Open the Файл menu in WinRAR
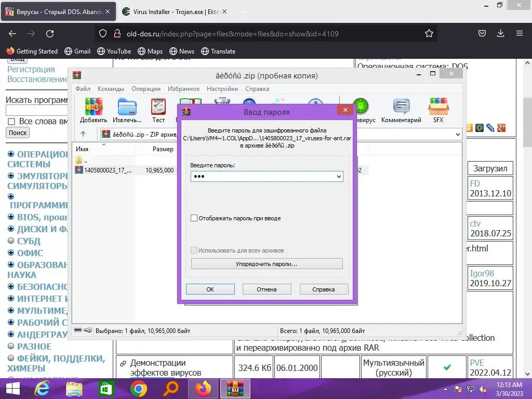532x399 pixels. [x=83, y=88]
